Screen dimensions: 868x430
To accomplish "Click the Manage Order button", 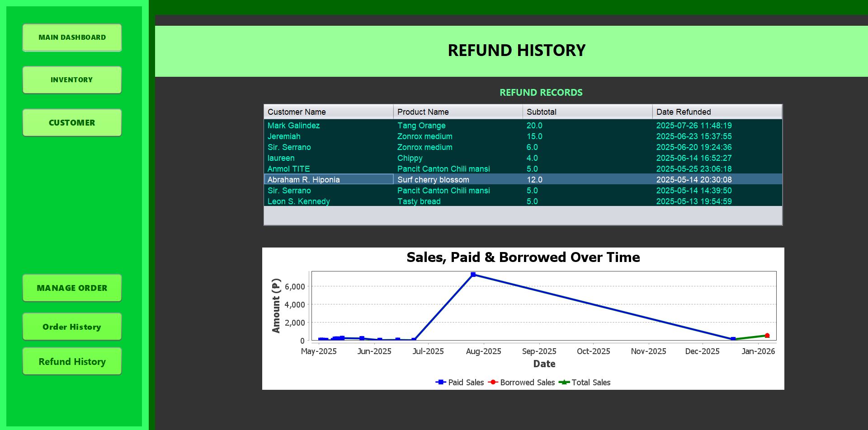I will 72,288.
